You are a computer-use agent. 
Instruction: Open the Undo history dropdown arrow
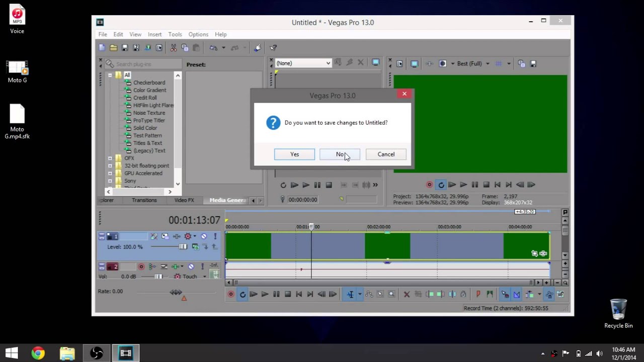click(x=223, y=48)
